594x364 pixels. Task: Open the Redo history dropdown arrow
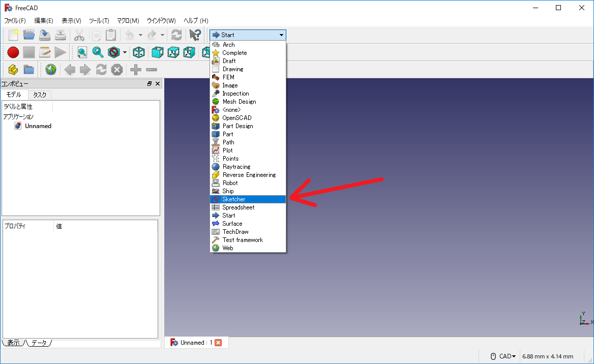pos(163,35)
